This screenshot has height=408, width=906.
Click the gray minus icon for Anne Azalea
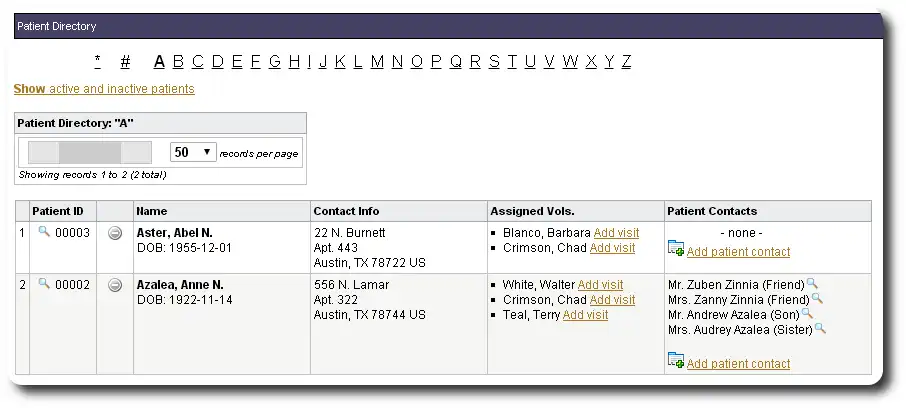coord(115,285)
